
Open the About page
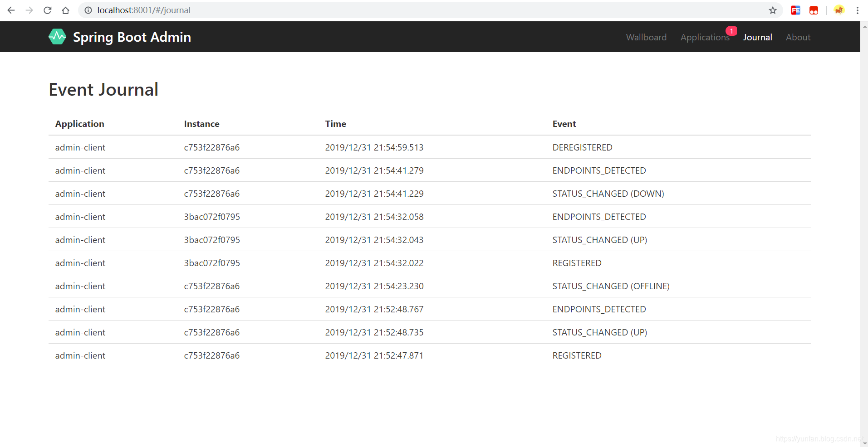click(798, 37)
